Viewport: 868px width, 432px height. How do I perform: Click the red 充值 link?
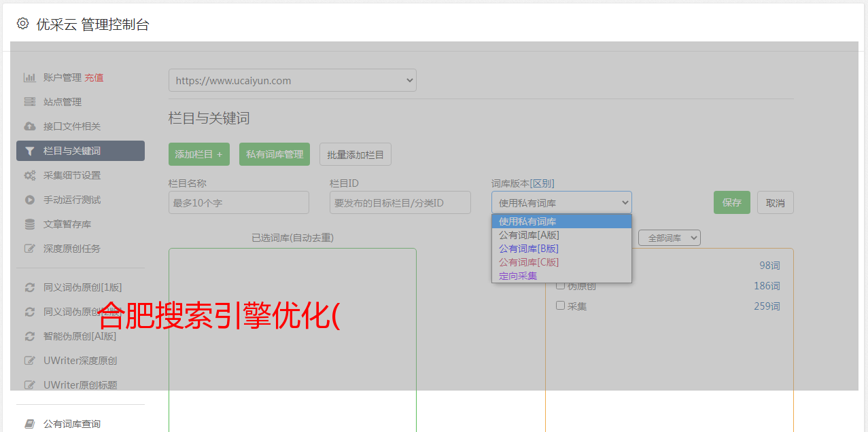pos(94,77)
